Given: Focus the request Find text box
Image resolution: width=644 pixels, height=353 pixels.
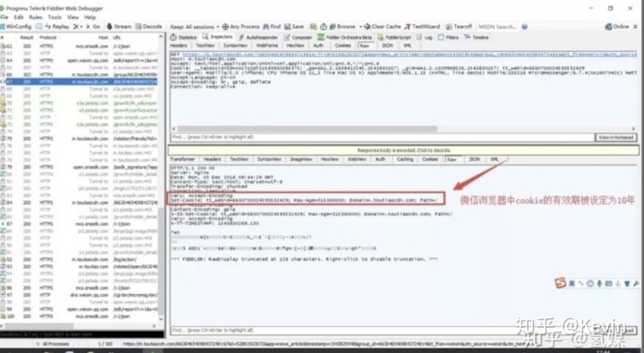Looking at the screenshot, I should 383,137.
